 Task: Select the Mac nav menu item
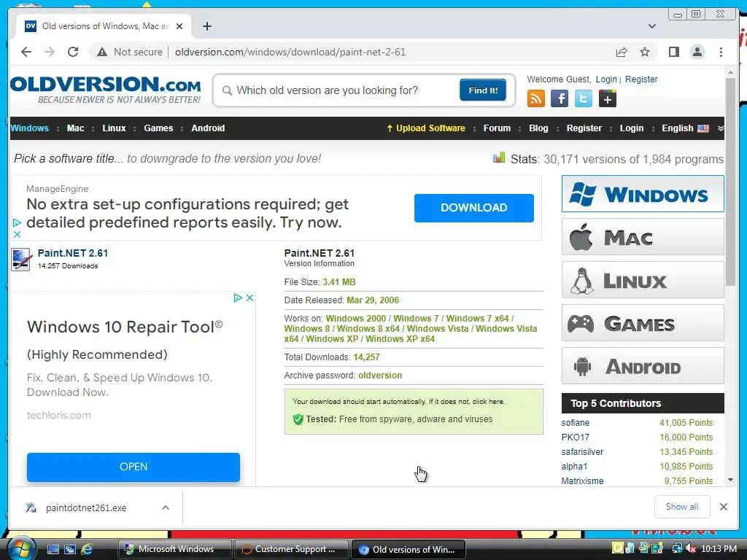(75, 128)
